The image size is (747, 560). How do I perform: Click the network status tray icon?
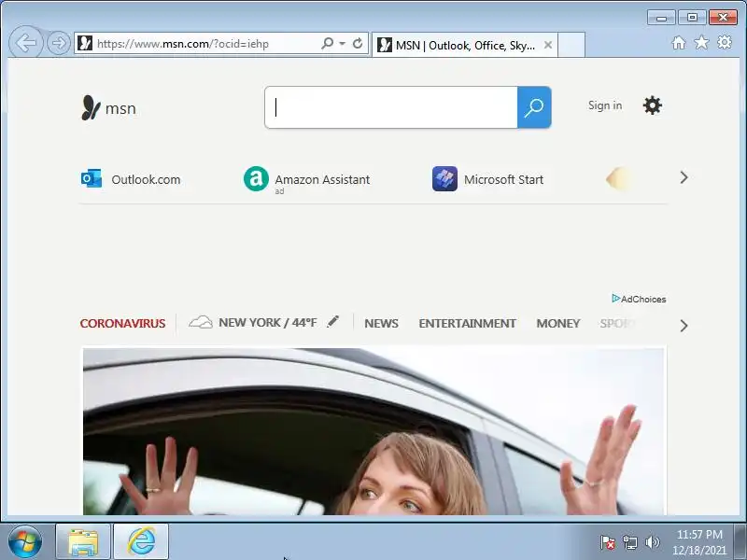(629, 542)
